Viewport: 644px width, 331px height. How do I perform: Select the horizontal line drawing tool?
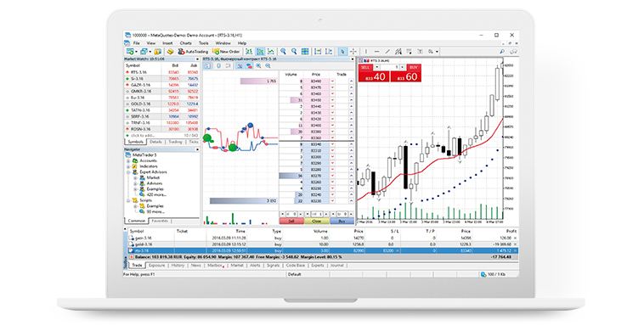click(376, 52)
